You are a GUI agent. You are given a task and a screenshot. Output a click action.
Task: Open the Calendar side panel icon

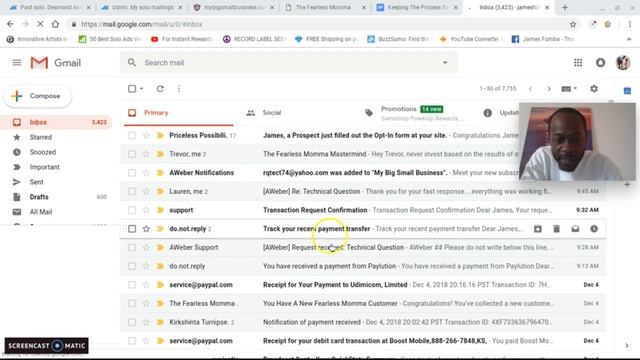(x=627, y=91)
